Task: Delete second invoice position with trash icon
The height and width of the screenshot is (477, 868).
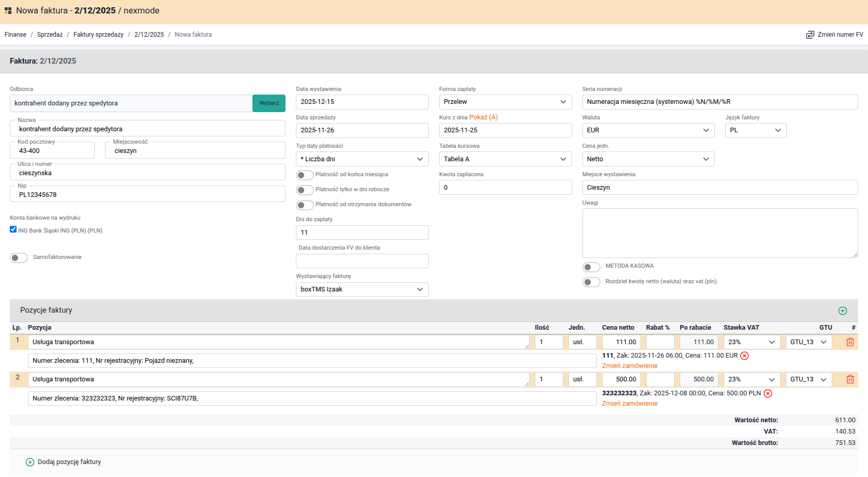Action: [x=849, y=379]
